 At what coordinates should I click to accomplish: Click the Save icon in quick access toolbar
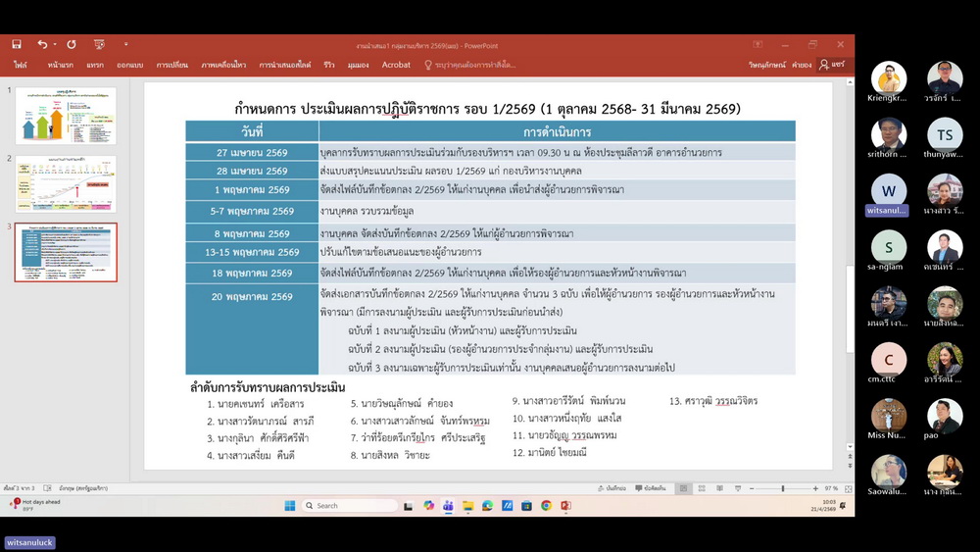[17, 44]
